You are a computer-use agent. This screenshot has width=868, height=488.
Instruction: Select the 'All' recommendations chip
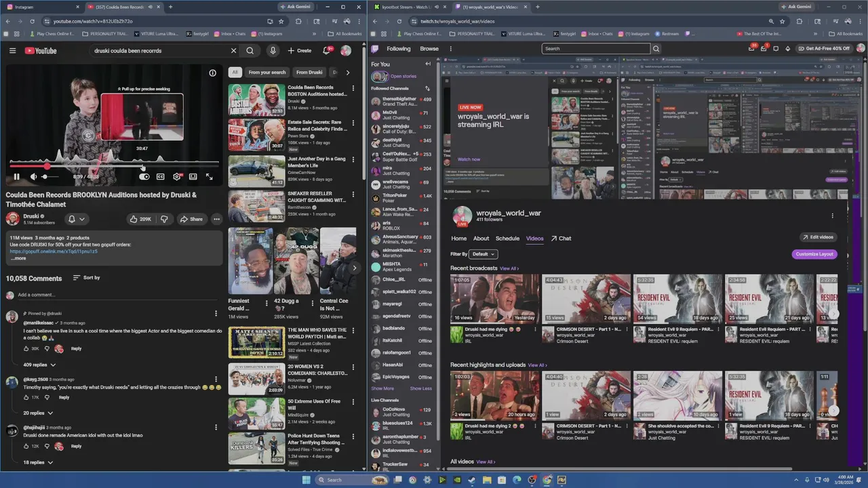point(235,73)
